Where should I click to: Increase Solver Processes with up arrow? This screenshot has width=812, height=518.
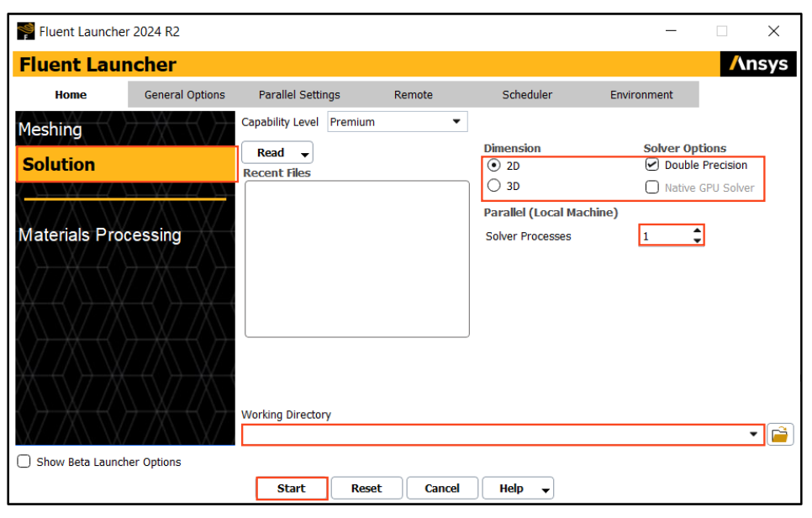point(697,230)
